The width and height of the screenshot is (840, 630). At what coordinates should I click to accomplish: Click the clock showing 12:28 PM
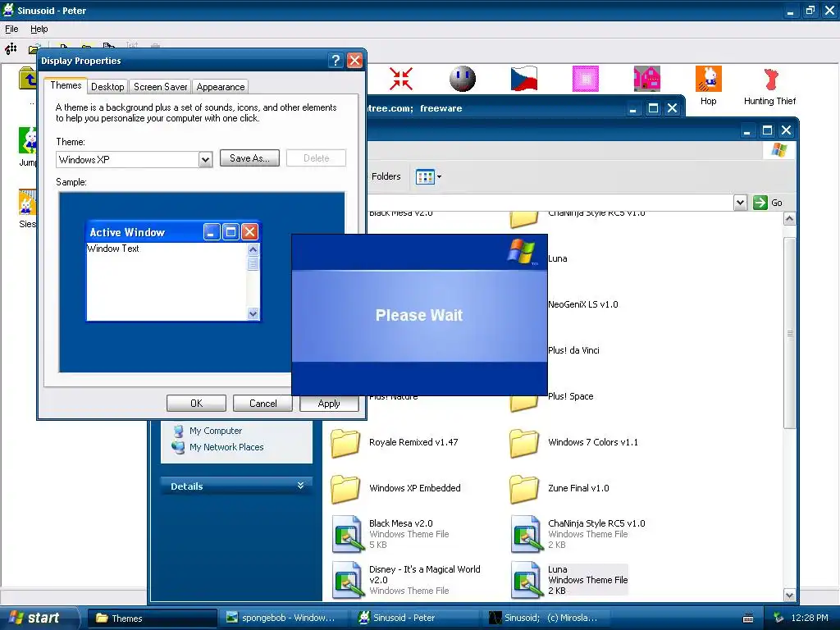[809, 619]
